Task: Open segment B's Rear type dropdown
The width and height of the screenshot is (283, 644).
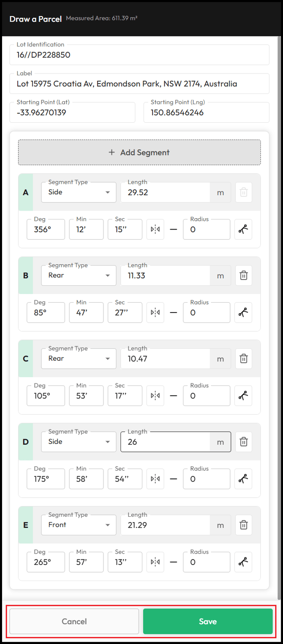Action: [x=79, y=276]
